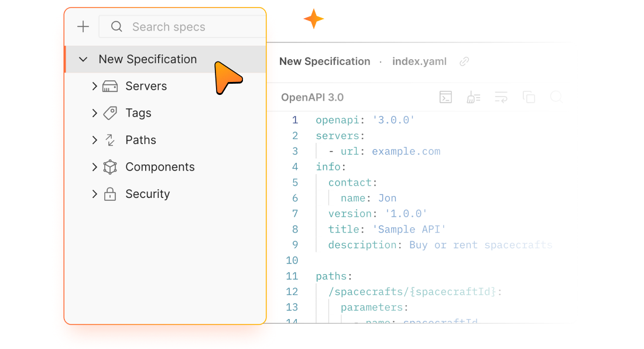Click the Paths arrows icon
This screenshot has width=644, height=349.
[x=110, y=140]
